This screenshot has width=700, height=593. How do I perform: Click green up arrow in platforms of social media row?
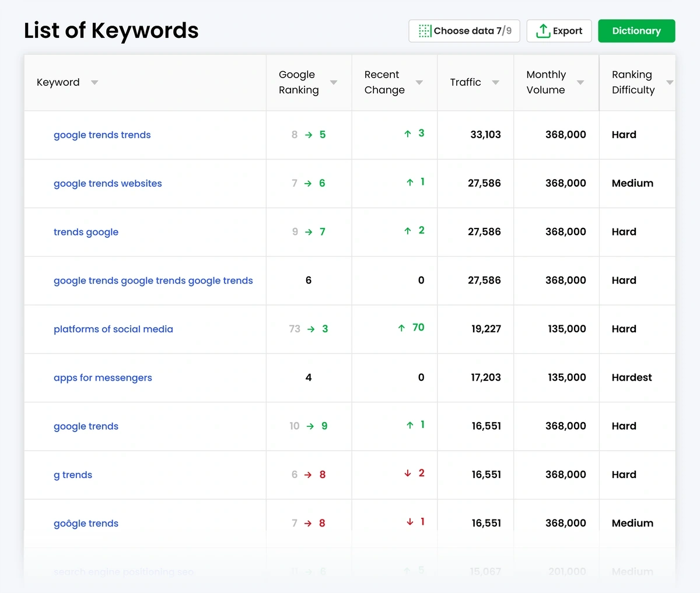[401, 328]
